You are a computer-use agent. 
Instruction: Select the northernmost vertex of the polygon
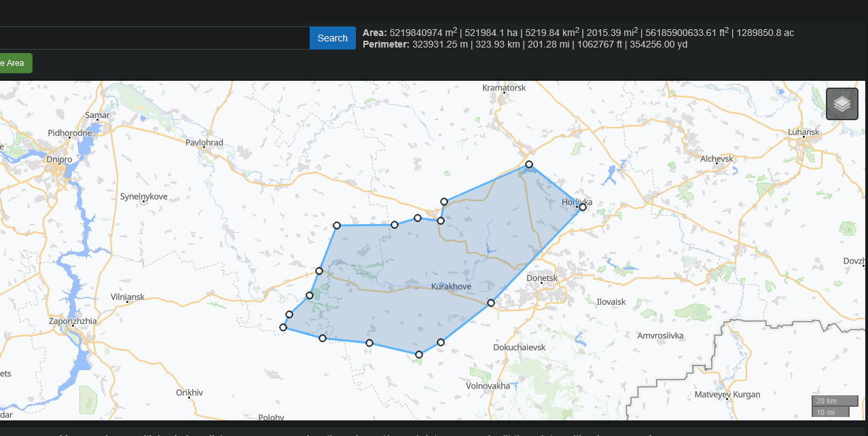(x=529, y=164)
